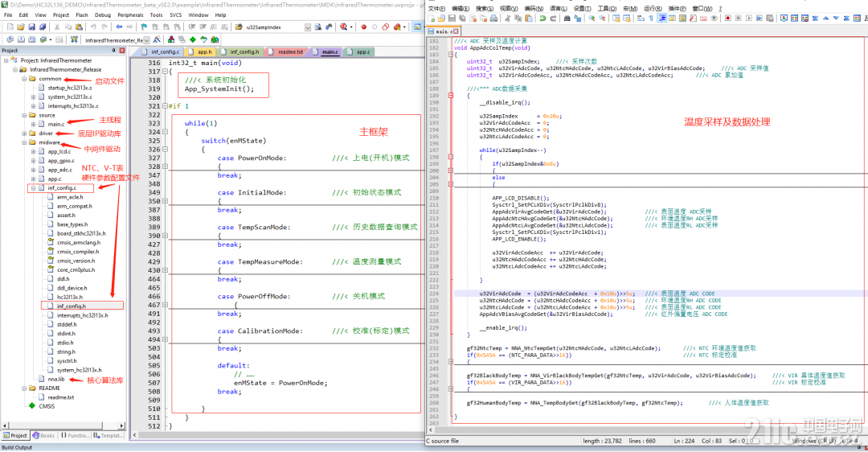
Task: Open Manage Run-Time Environment green diamond
Action: (x=193, y=39)
